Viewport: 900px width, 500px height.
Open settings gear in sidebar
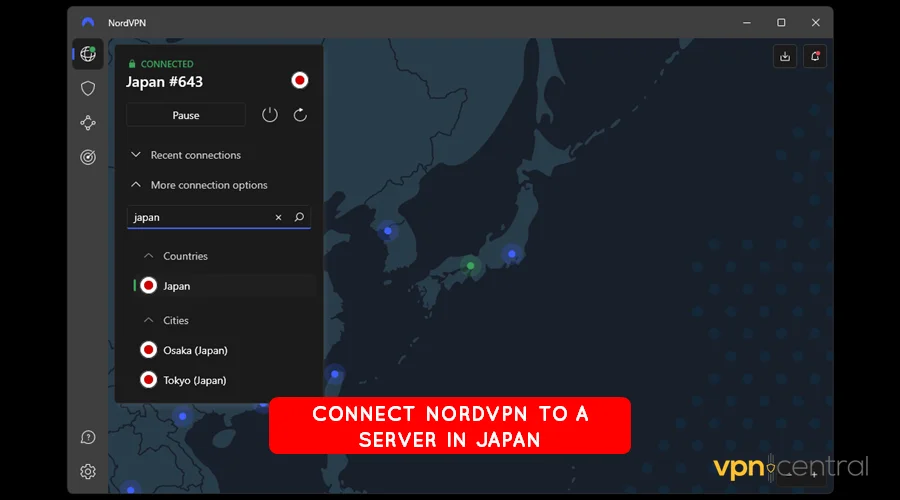(x=88, y=471)
